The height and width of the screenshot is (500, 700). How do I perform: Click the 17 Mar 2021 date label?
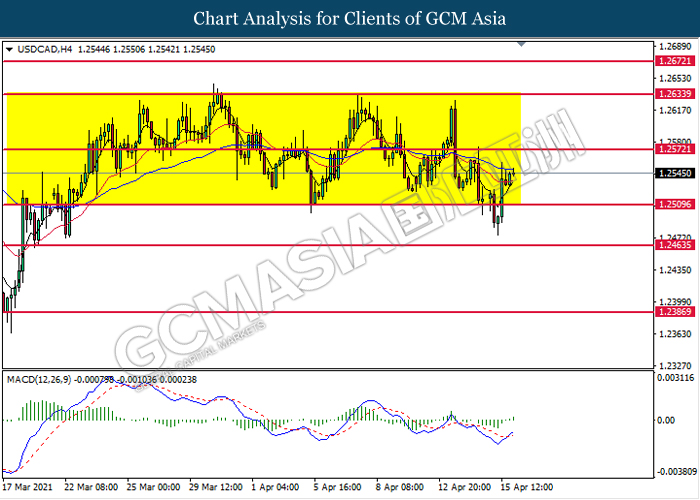pyautogui.click(x=30, y=487)
